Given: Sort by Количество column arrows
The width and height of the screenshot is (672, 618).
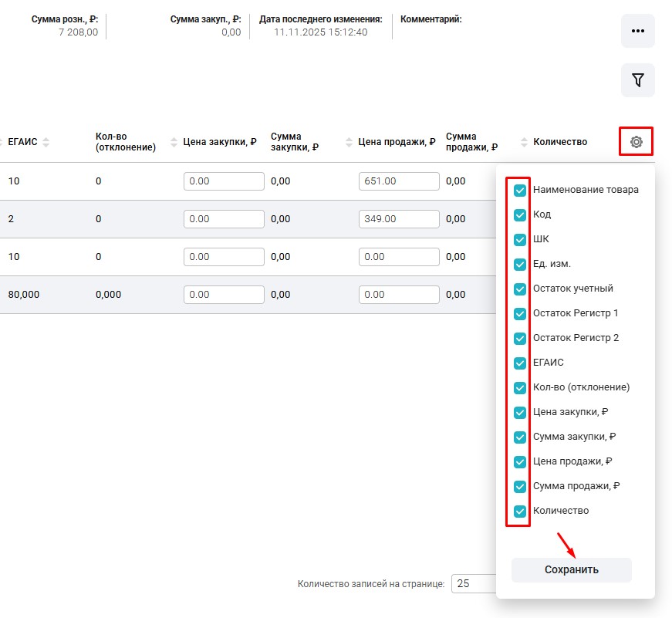Looking at the screenshot, I should click(x=524, y=142).
